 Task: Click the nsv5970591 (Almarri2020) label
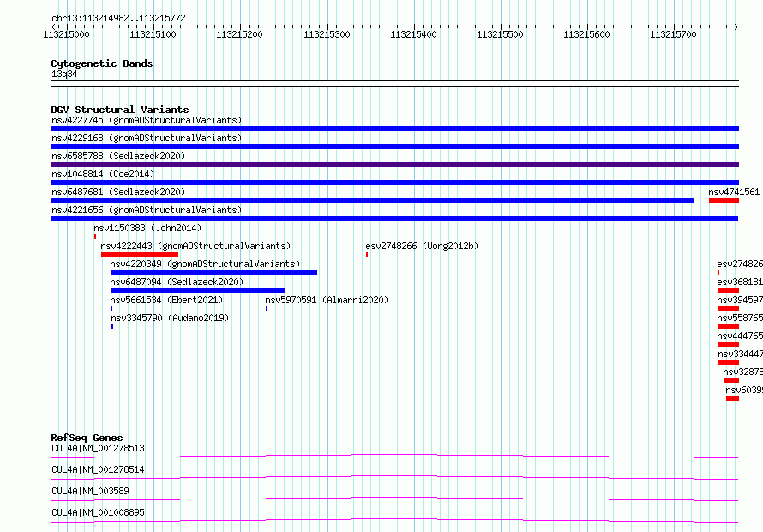327,300
